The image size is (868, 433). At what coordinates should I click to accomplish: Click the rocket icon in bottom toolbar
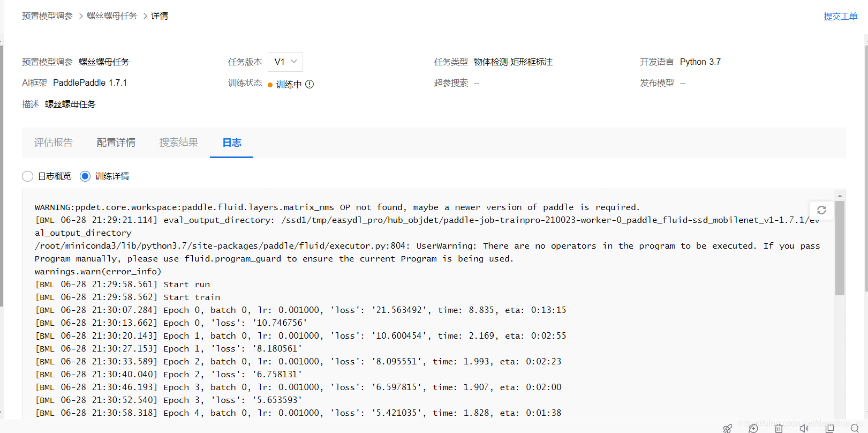tap(727, 428)
